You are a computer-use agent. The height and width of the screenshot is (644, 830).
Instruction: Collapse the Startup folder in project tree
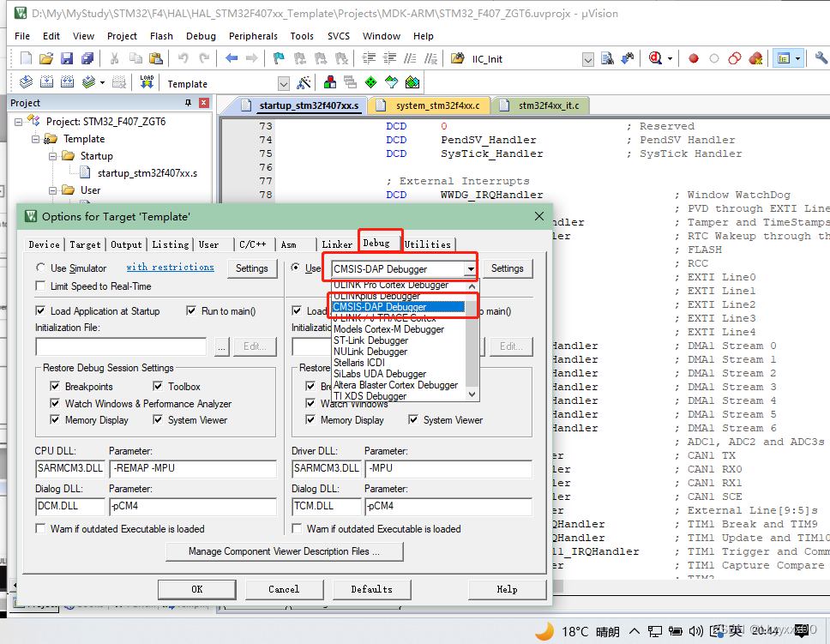(52, 156)
